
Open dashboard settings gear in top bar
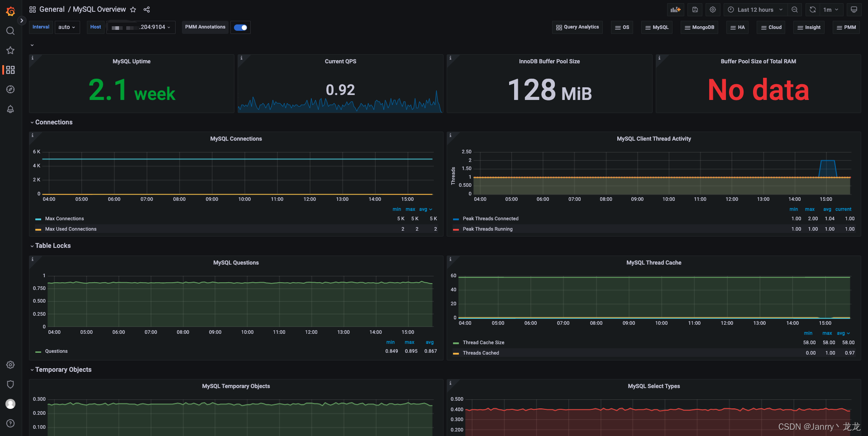point(713,9)
